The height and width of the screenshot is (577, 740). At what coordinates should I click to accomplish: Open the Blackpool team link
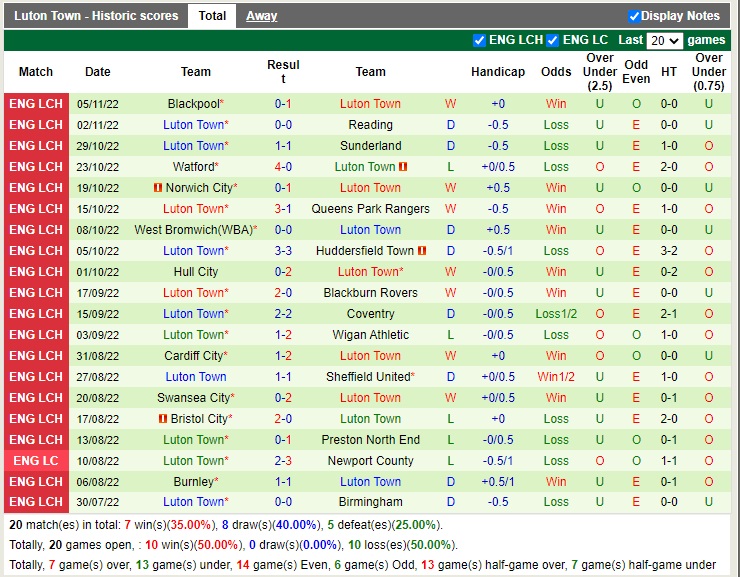(x=193, y=104)
